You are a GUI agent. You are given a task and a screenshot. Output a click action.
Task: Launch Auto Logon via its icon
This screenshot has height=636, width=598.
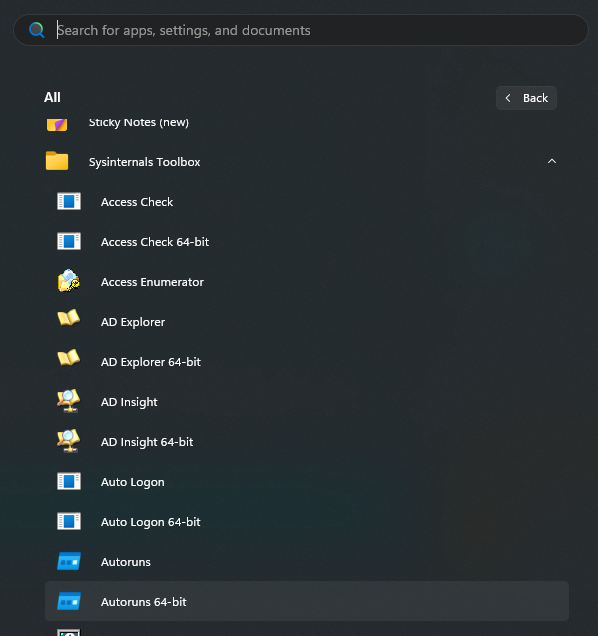pos(69,481)
